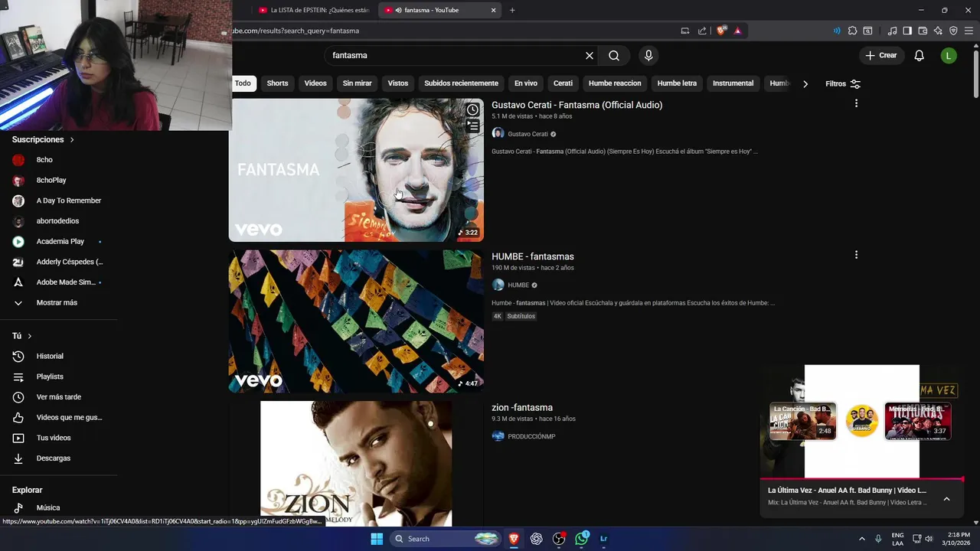Select the En vivo chip

click(x=525, y=83)
